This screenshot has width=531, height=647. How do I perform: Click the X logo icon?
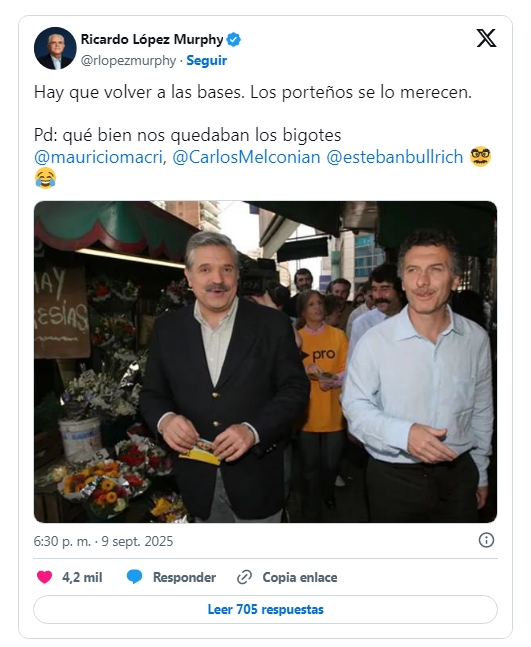coord(486,38)
